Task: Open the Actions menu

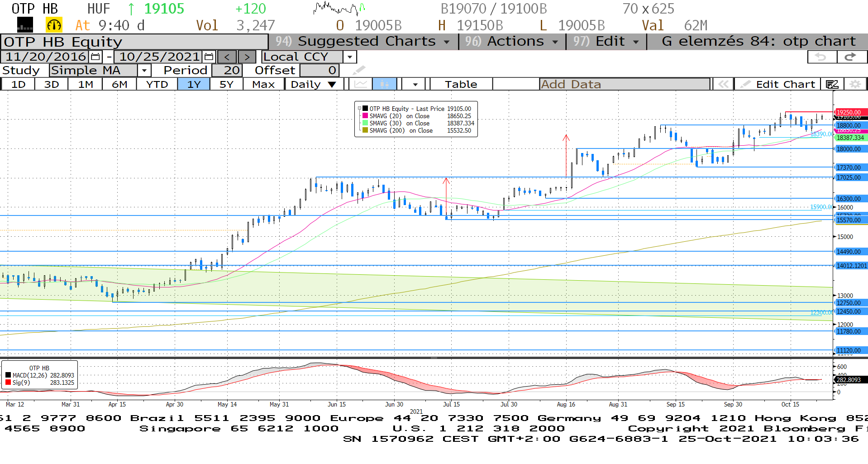Action: click(x=512, y=42)
